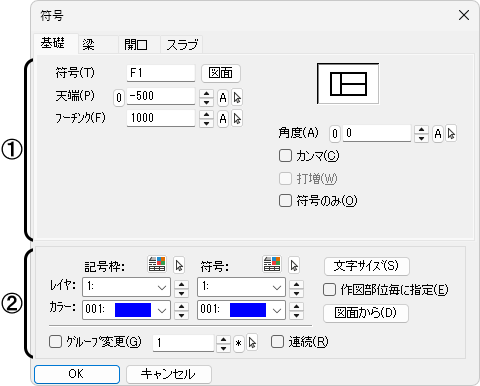
Task: Click pointer icon beside 符号 palette
Action: tap(294, 265)
